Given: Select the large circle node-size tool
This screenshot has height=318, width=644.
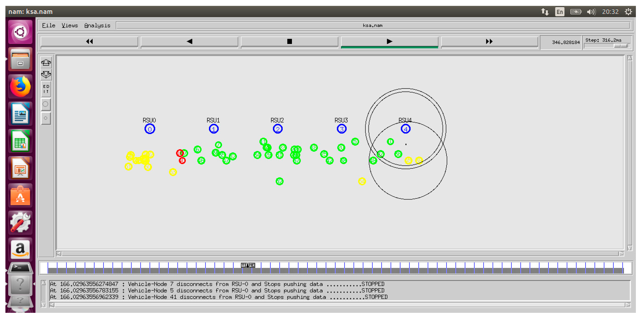Looking at the screenshot, I should point(46,104).
